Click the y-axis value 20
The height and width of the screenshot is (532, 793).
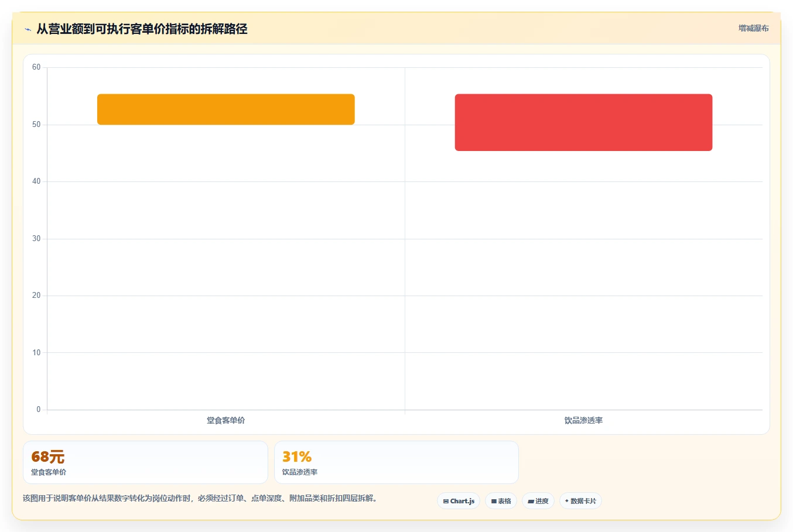(36, 296)
